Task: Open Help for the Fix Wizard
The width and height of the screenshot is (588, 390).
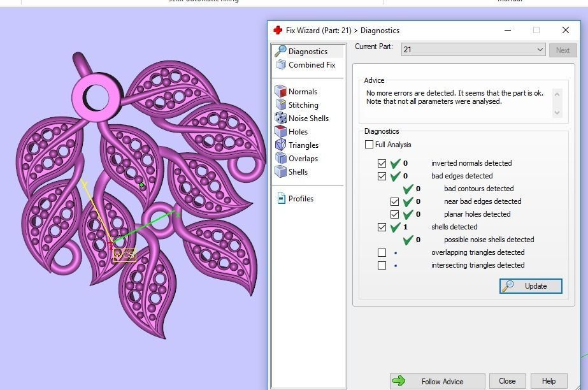Action: pos(549,381)
